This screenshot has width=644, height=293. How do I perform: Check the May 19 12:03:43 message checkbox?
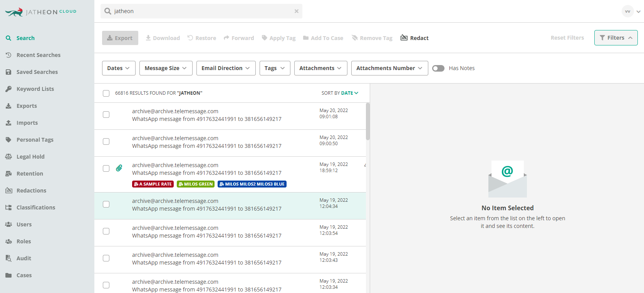point(106,258)
